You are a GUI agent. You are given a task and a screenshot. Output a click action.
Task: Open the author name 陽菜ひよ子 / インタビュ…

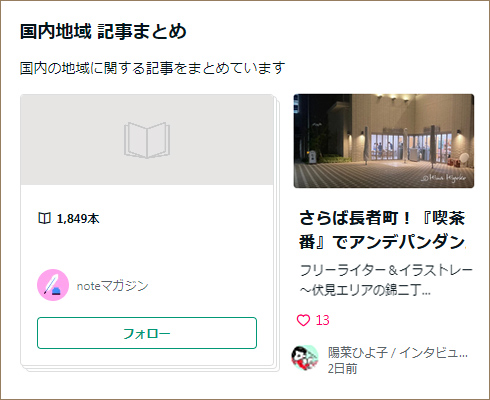coord(398,352)
